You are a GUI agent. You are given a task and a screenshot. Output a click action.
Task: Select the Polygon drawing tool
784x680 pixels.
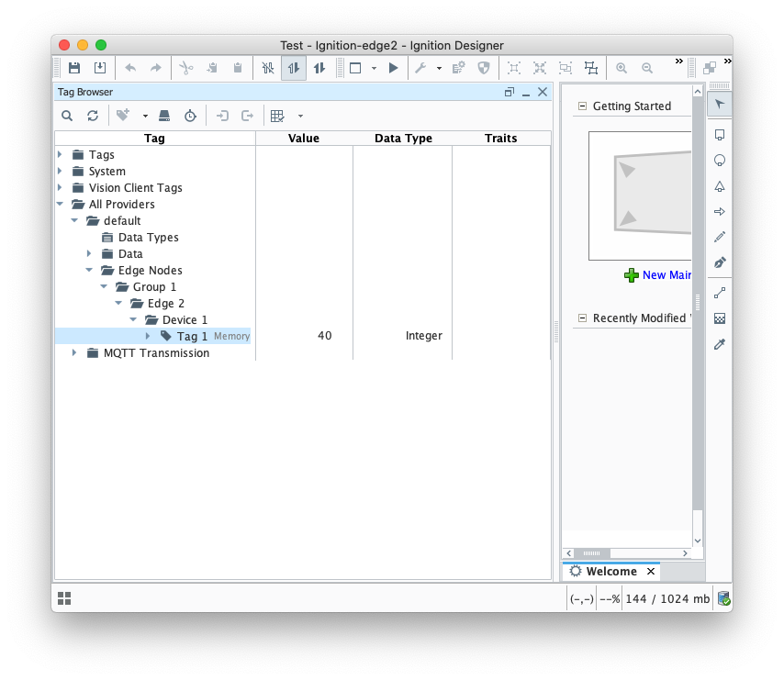[x=720, y=186]
